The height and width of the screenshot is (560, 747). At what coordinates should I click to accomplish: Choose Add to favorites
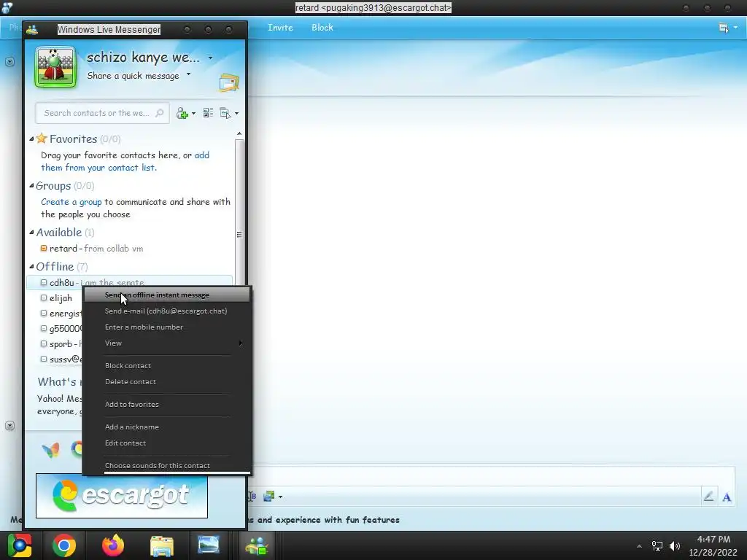tap(167, 404)
